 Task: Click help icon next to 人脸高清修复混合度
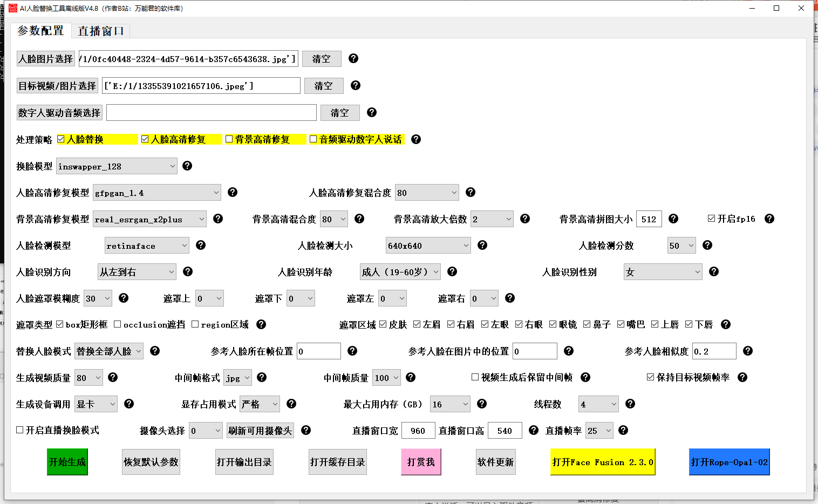tap(471, 192)
